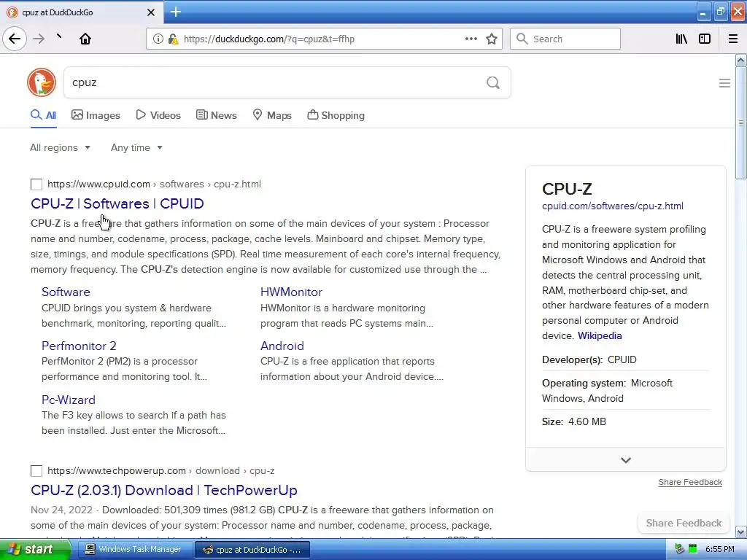Show site information icon in address bar
The width and height of the screenshot is (747, 560).
(x=158, y=39)
